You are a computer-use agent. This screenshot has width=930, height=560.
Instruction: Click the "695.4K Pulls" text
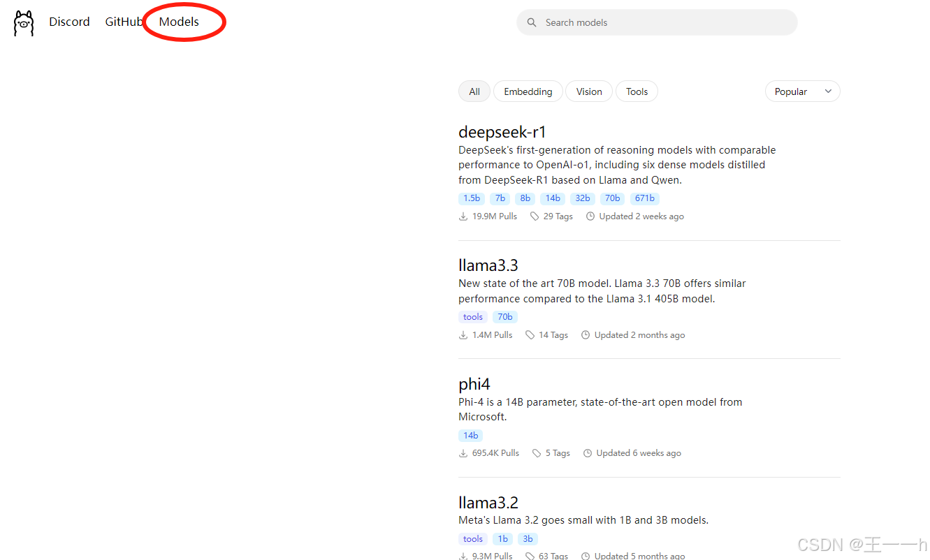pyautogui.click(x=495, y=453)
